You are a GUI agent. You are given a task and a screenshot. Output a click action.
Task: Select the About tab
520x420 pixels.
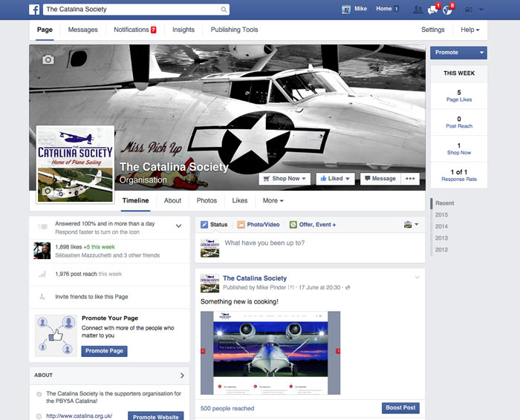pos(172,201)
